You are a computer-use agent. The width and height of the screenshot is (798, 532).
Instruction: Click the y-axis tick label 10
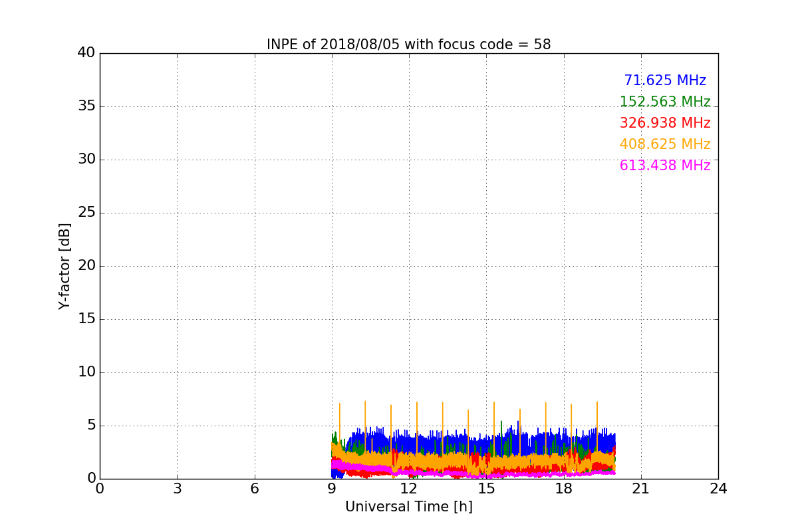pyautogui.click(x=86, y=372)
